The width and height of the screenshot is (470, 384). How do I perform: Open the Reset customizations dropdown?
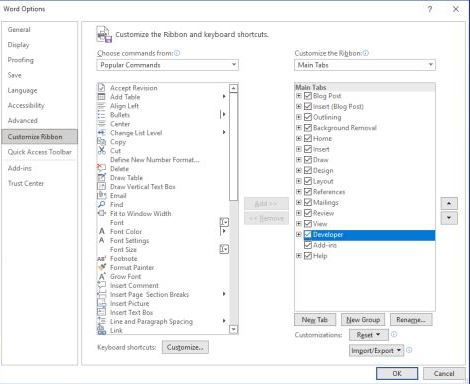(x=369, y=335)
